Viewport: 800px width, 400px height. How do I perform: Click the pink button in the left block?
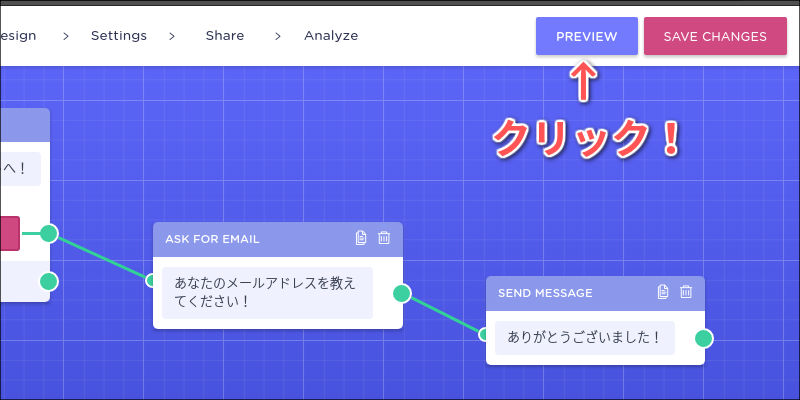(10, 234)
